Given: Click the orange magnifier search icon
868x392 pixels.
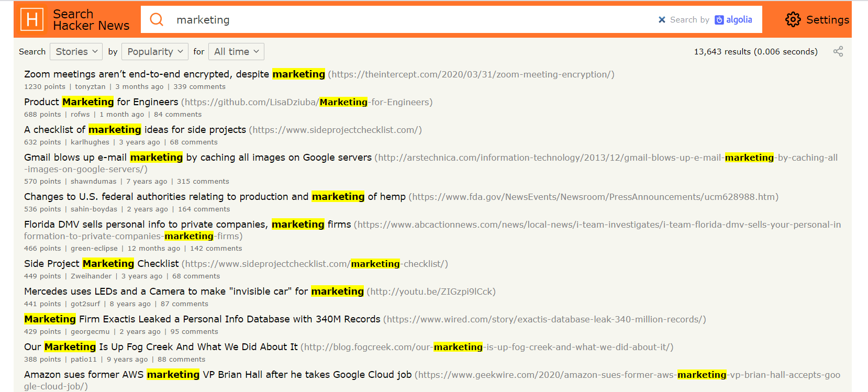Looking at the screenshot, I should tap(157, 20).
